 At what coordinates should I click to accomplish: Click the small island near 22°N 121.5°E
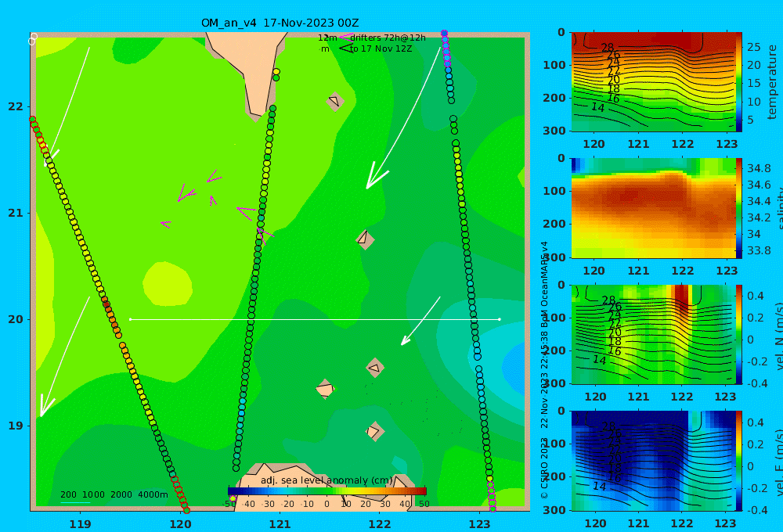[x=335, y=101]
